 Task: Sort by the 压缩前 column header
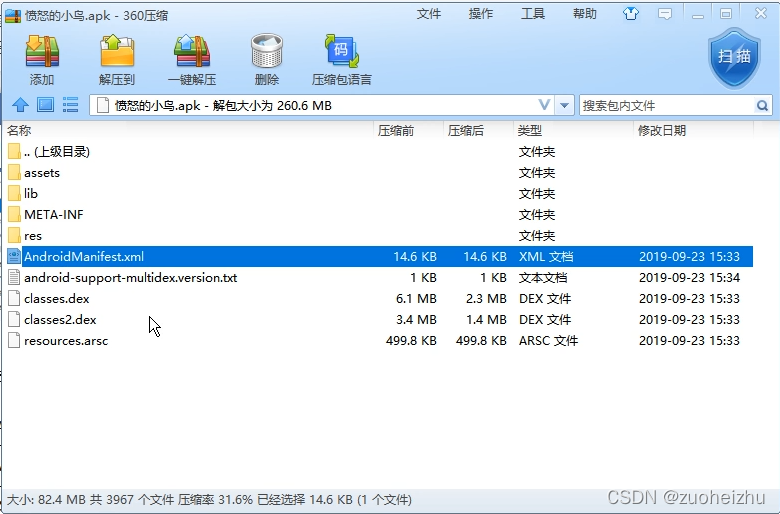click(396, 130)
